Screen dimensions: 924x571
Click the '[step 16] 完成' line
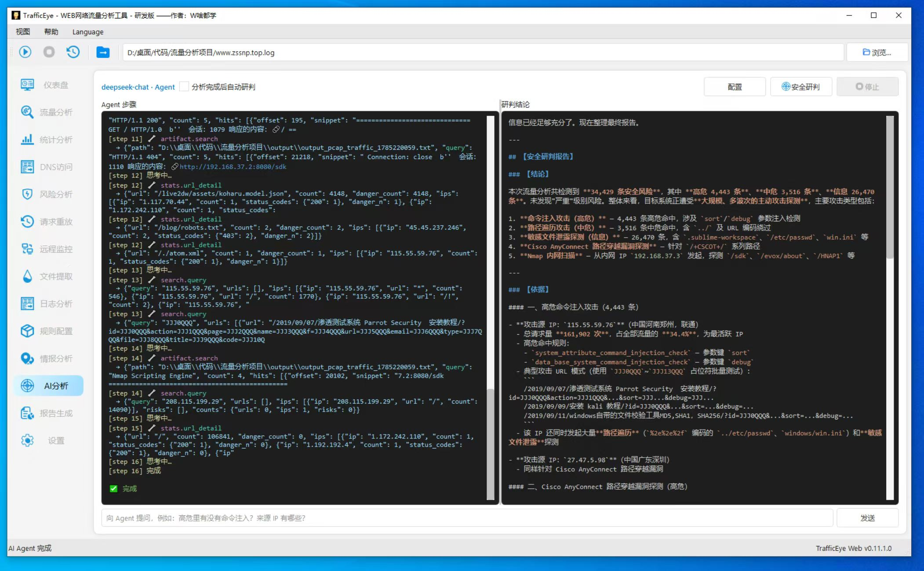(135, 470)
